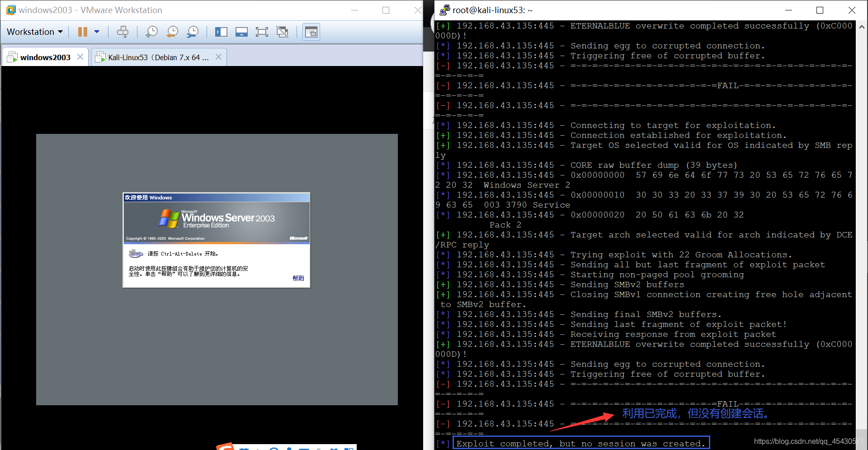Click 'Starting non-paged pool grooming' line

[657, 275]
